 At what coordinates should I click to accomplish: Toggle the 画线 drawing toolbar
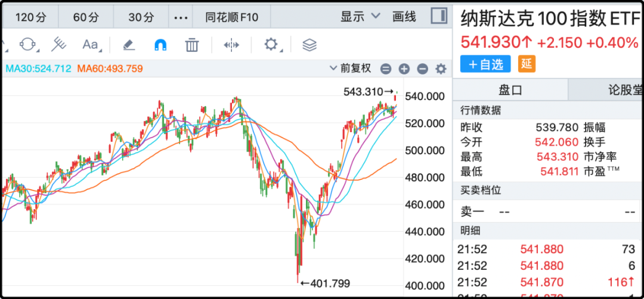pyautogui.click(x=404, y=17)
